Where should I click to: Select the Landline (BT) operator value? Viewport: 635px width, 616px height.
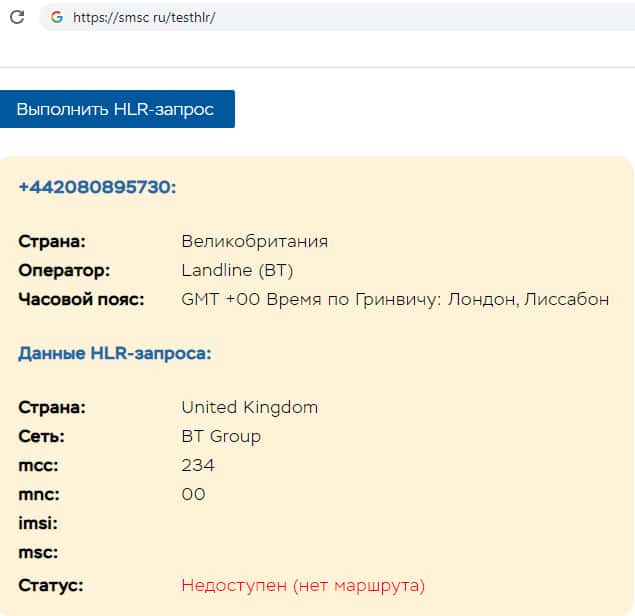click(x=237, y=270)
